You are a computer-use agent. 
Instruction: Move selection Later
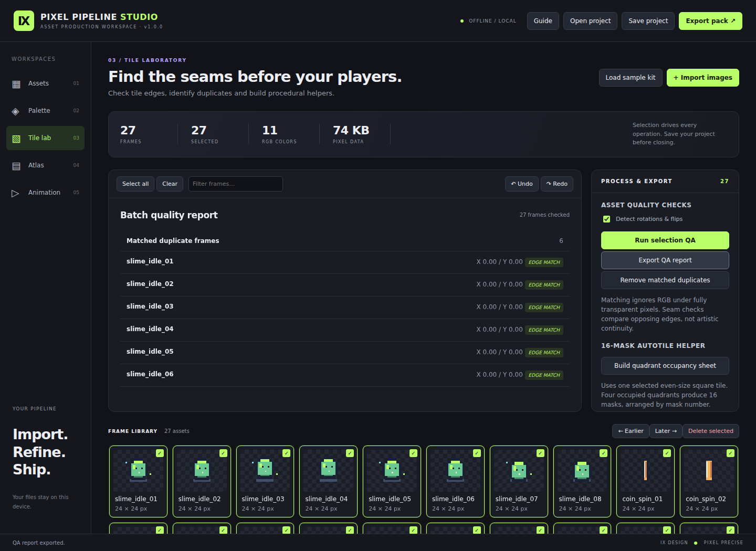tap(666, 431)
